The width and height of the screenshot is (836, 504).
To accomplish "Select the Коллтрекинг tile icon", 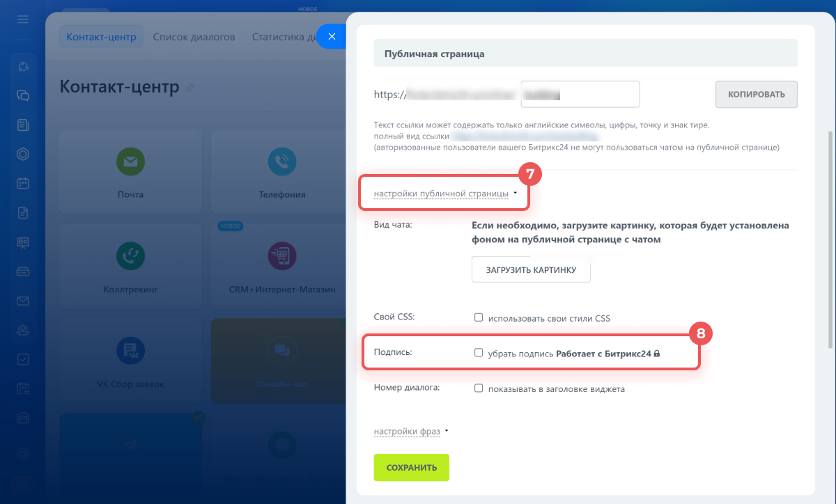I will tap(130, 256).
